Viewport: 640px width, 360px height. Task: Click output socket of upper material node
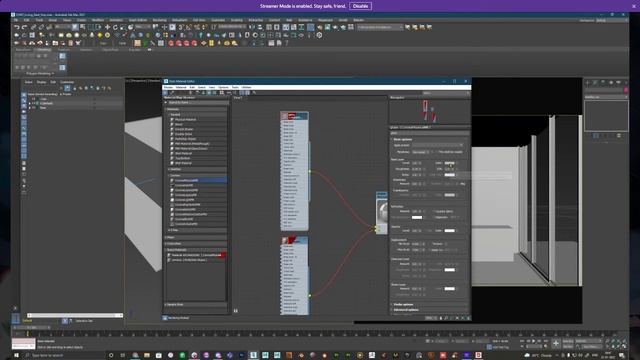(x=310, y=171)
